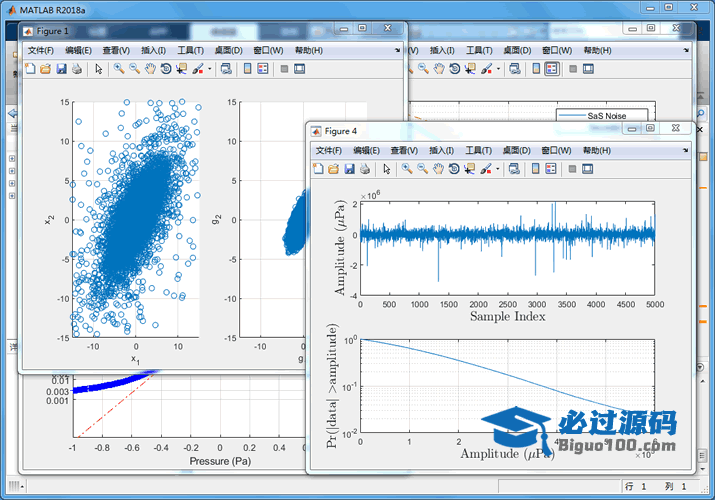Open brush color dropdown in Figure 1
The height and width of the screenshot is (500, 715).
[210, 69]
